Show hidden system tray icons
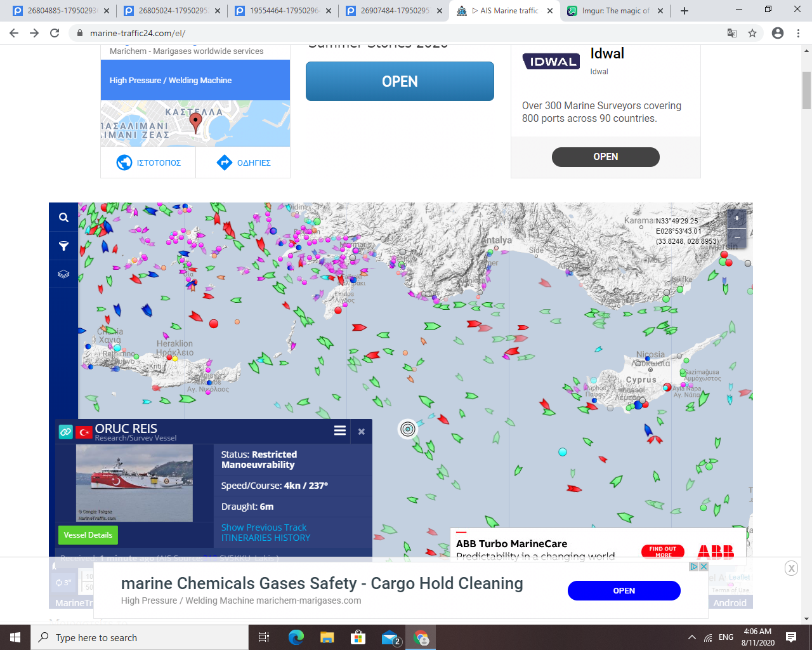 (691, 637)
